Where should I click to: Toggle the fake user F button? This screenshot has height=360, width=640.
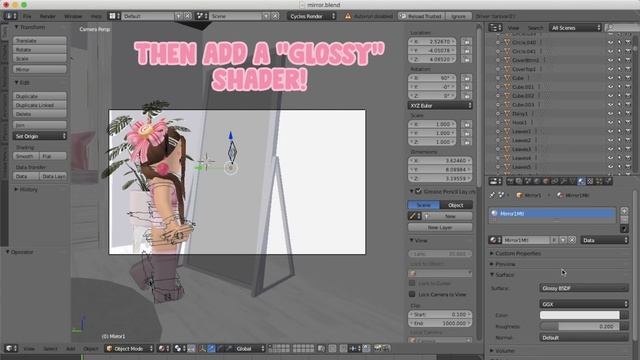[554, 240]
